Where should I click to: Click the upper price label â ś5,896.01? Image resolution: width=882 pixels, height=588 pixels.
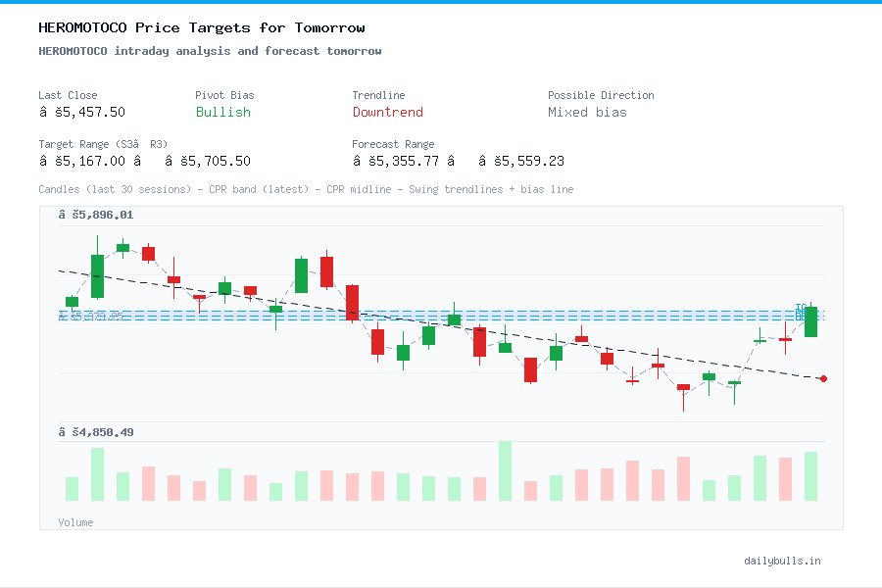click(x=96, y=215)
